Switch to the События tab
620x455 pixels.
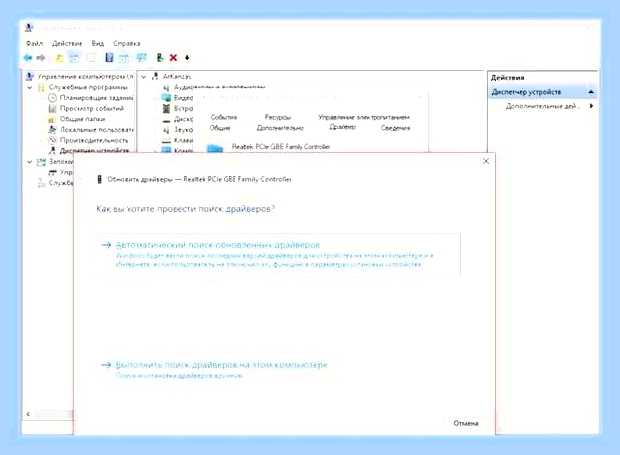click(224, 117)
